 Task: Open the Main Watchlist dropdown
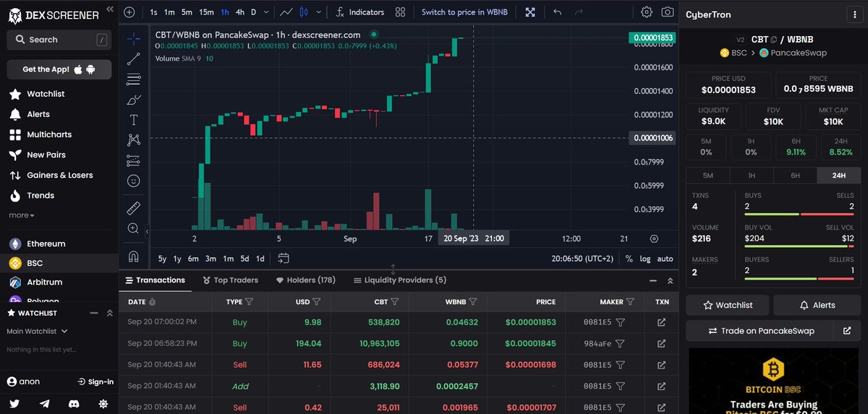pyautogui.click(x=37, y=331)
